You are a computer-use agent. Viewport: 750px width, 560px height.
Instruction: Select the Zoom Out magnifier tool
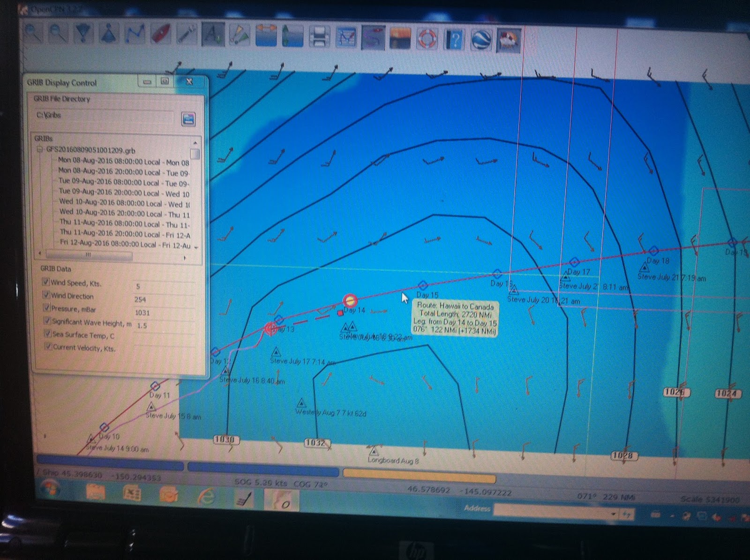59,34
